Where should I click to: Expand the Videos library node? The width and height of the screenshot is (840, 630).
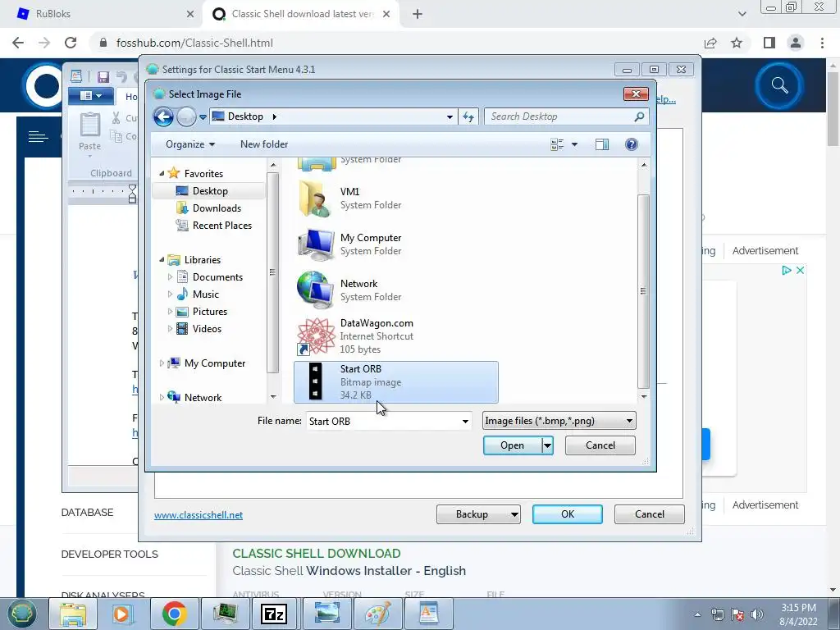click(x=170, y=328)
